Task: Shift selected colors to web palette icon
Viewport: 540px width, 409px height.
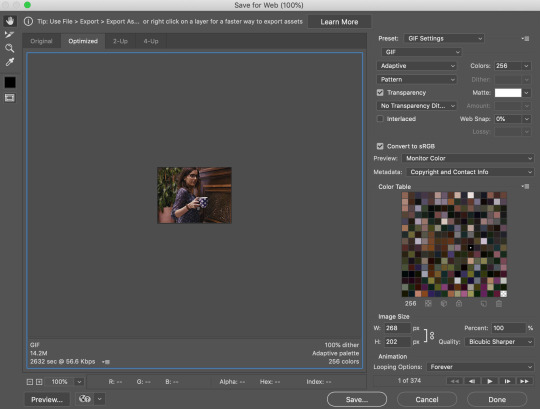Action: point(444,303)
